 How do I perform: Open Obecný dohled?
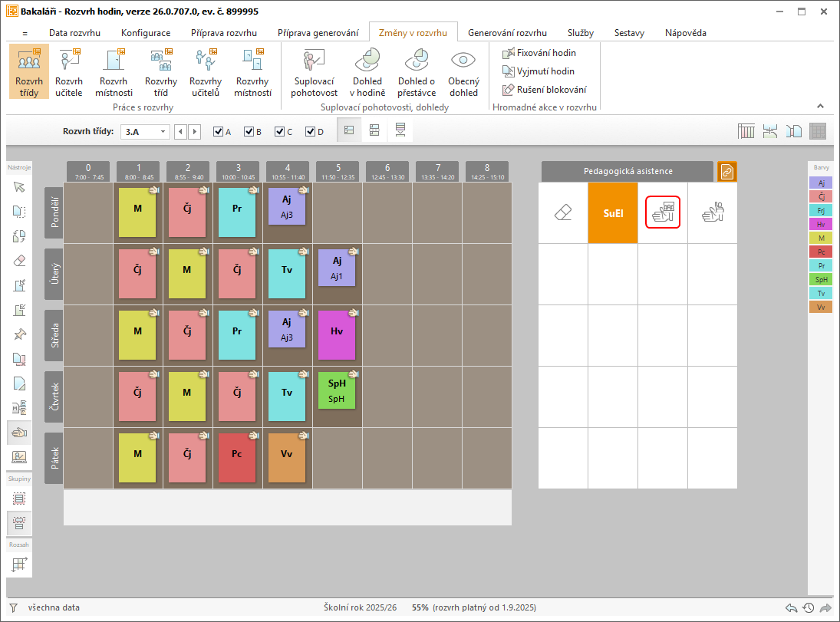[x=463, y=72]
